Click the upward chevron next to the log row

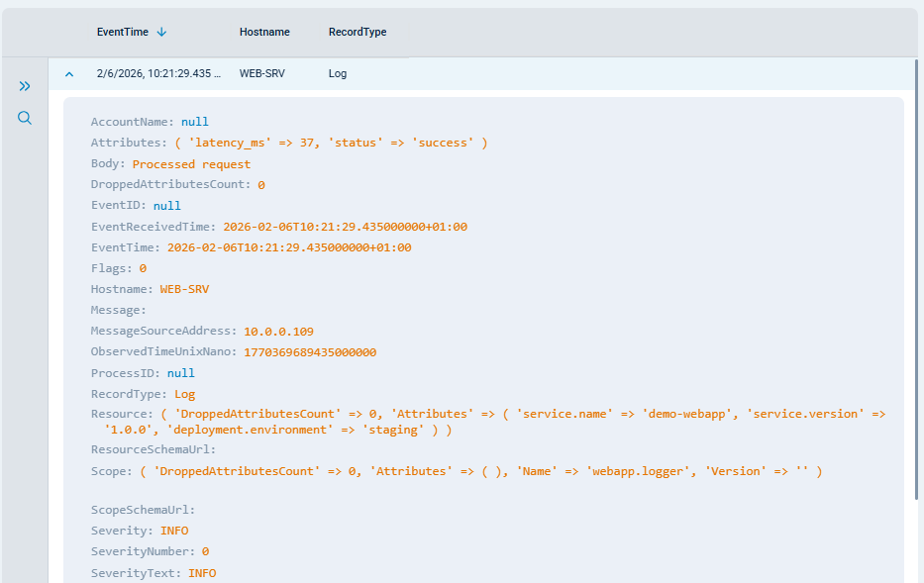click(x=68, y=73)
